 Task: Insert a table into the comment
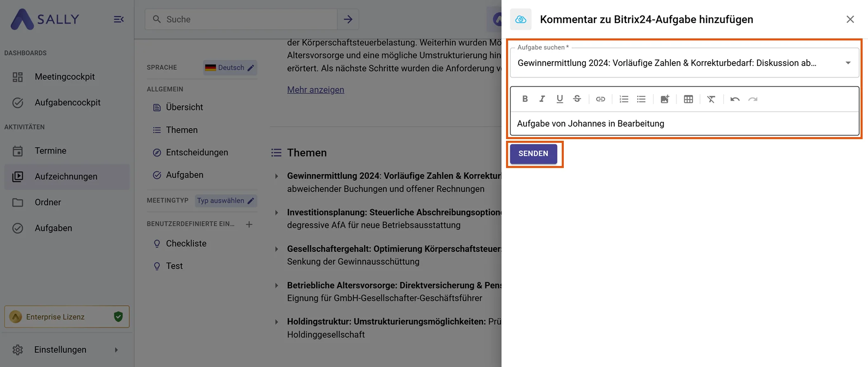(x=688, y=99)
